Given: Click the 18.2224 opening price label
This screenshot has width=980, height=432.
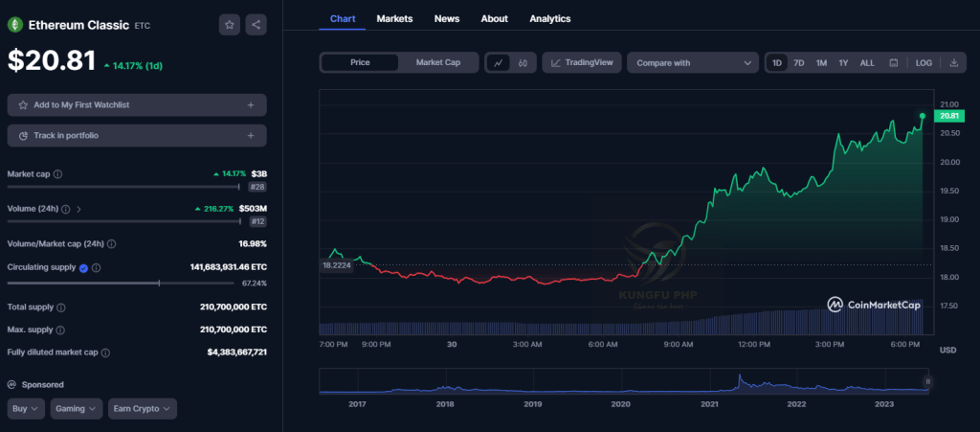Looking at the screenshot, I should coord(336,265).
